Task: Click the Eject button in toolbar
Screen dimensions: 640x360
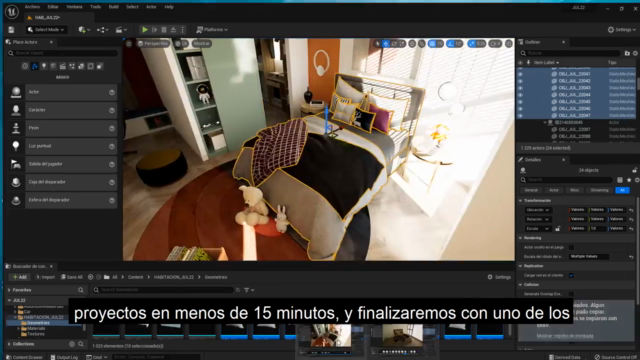Action: click(173, 30)
